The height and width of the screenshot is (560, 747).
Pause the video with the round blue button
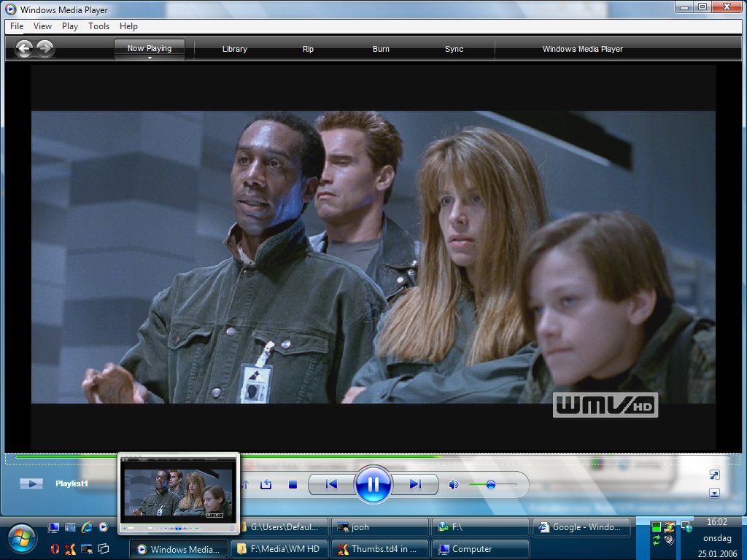(373, 484)
